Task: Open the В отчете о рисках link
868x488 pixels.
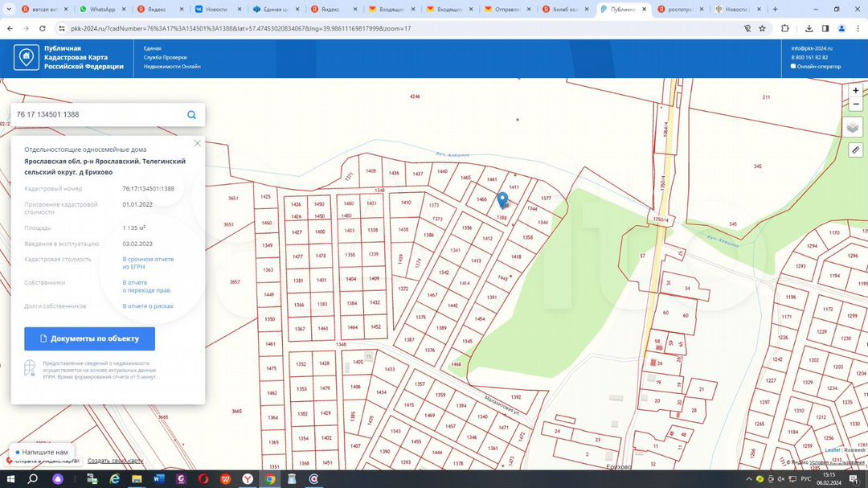Action: (x=148, y=306)
